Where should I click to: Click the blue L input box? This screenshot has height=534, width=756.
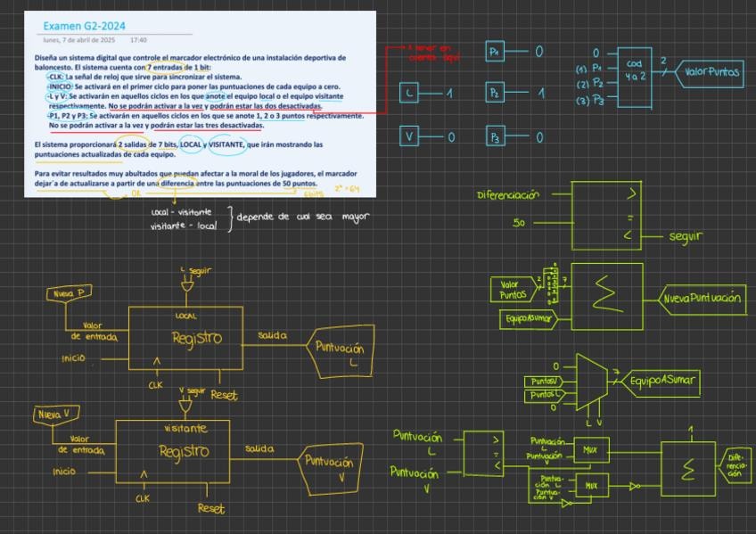click(x=409, y=92)
